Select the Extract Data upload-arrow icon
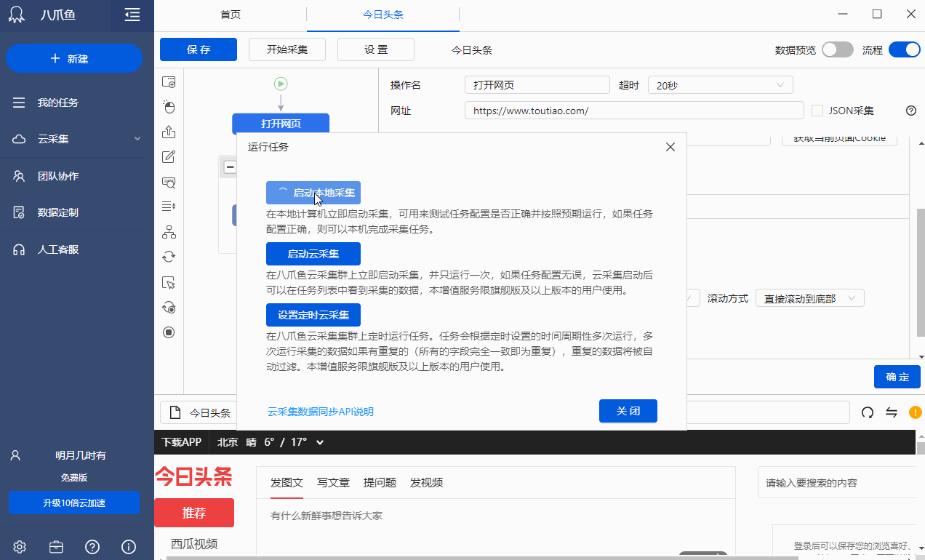 click(x=169, y=132)
